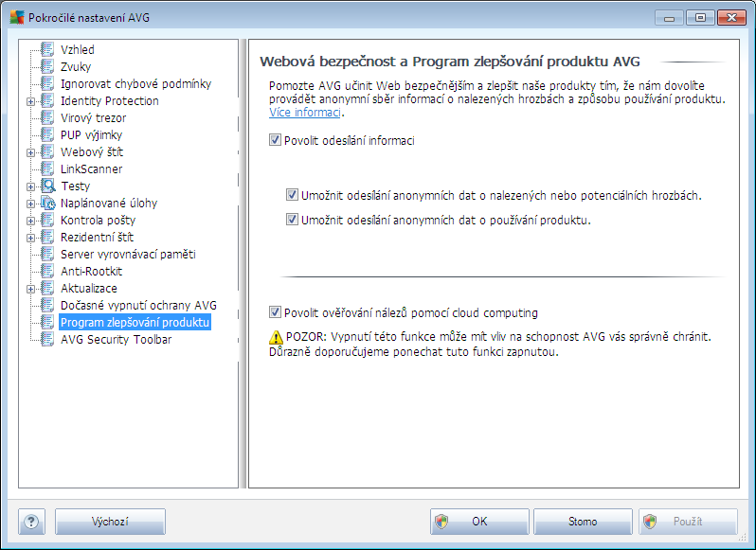
Task: Click the Kontrola pošty item icon
Action: (x=47, y=221)
